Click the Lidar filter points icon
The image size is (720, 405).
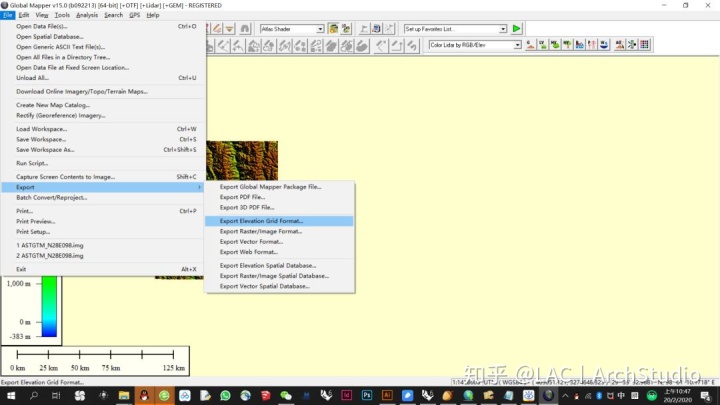(632, 45)
